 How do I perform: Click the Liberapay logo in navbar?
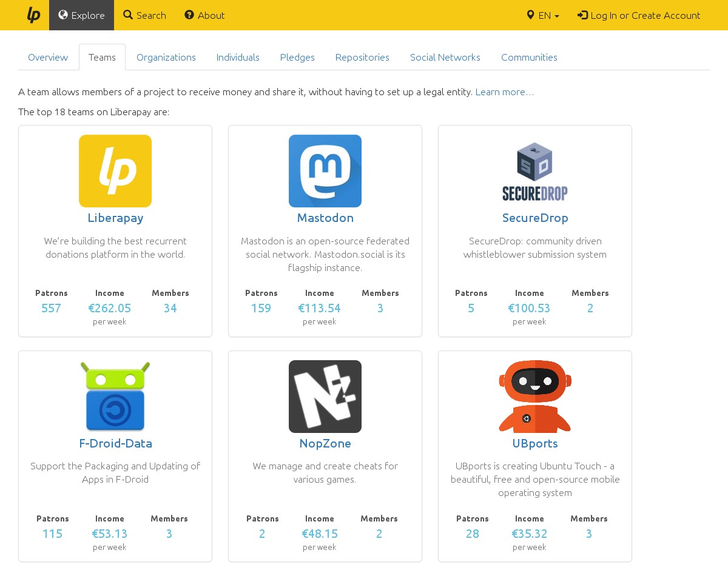point(33,15)
